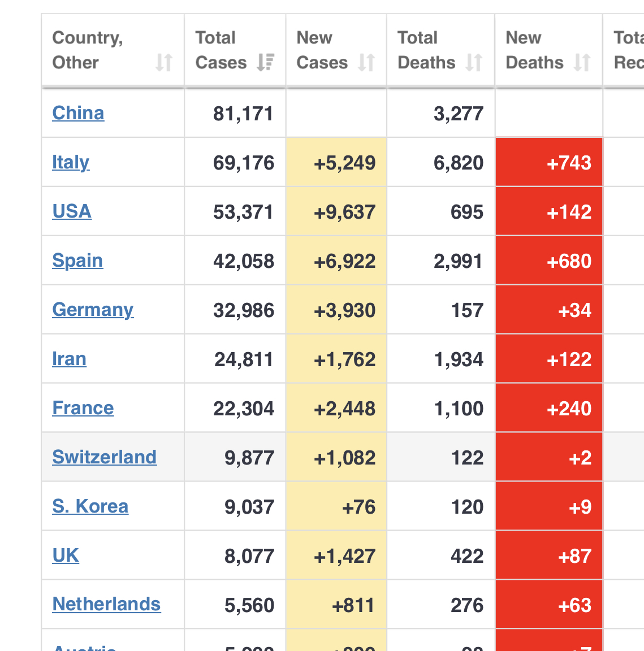Open the Italy country page

(x=71, y=162)
